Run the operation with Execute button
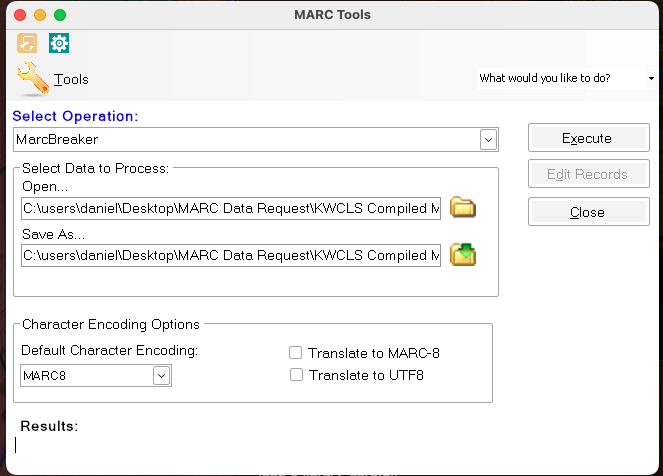663x476 pixels. 589,138
